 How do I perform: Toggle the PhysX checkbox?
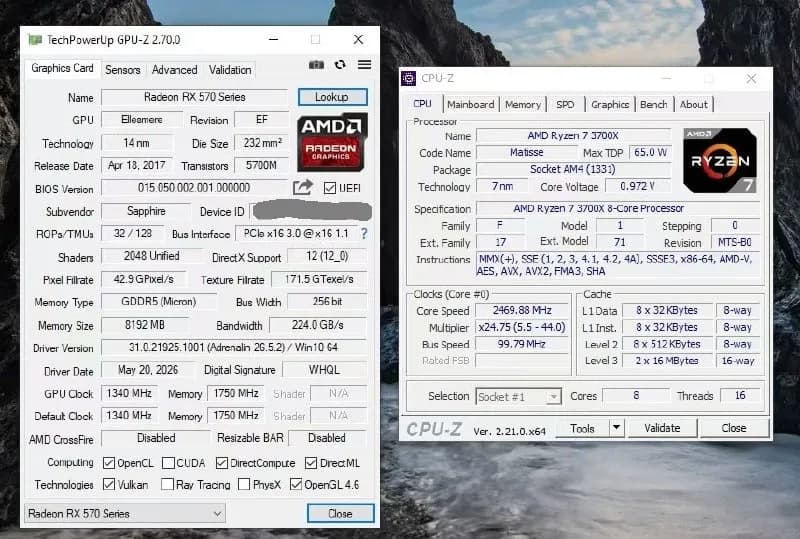click(244, 484)
